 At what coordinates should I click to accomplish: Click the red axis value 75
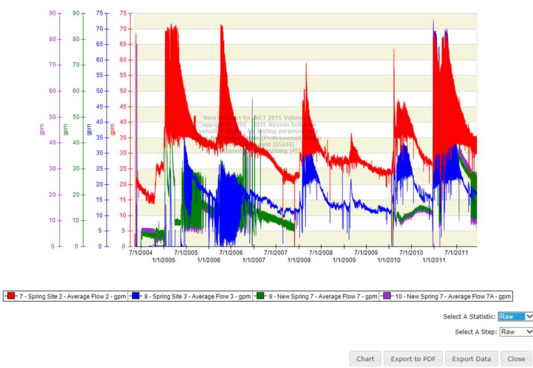coord(123,13)
